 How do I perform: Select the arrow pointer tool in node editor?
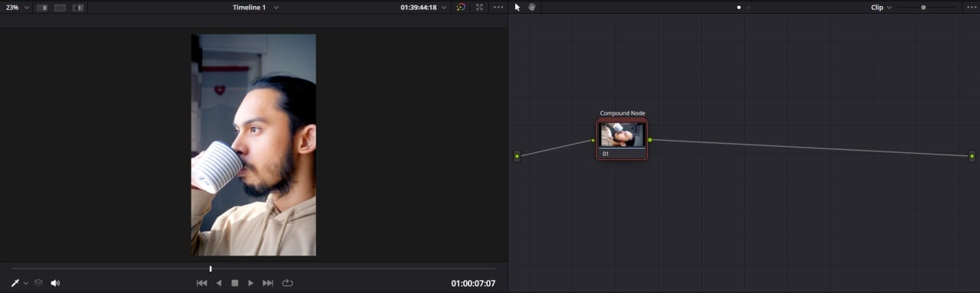pyautogui.click(x=518, y=7)
